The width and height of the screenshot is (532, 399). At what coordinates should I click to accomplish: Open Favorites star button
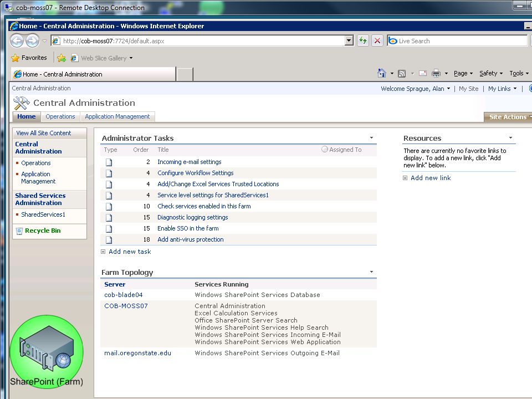point(29,58)
